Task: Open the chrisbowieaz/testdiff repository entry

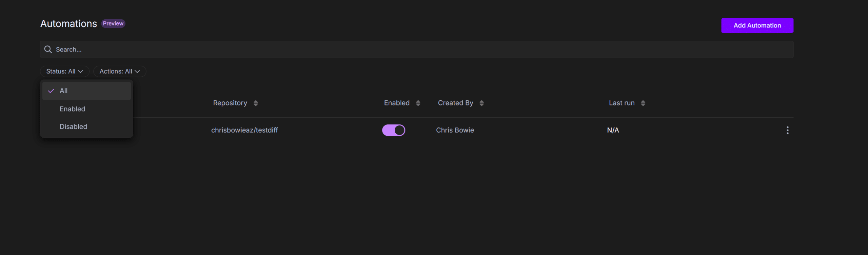Action: point(244,130)
